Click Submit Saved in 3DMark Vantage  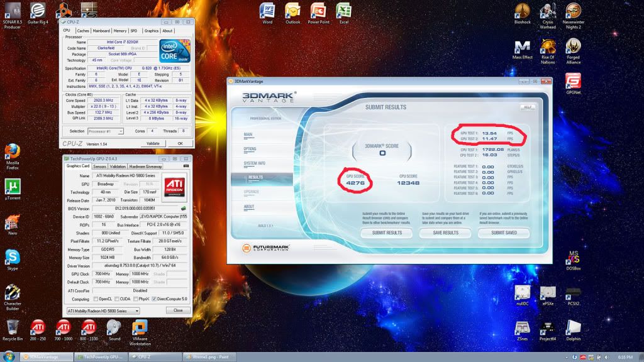pos(504,233)
